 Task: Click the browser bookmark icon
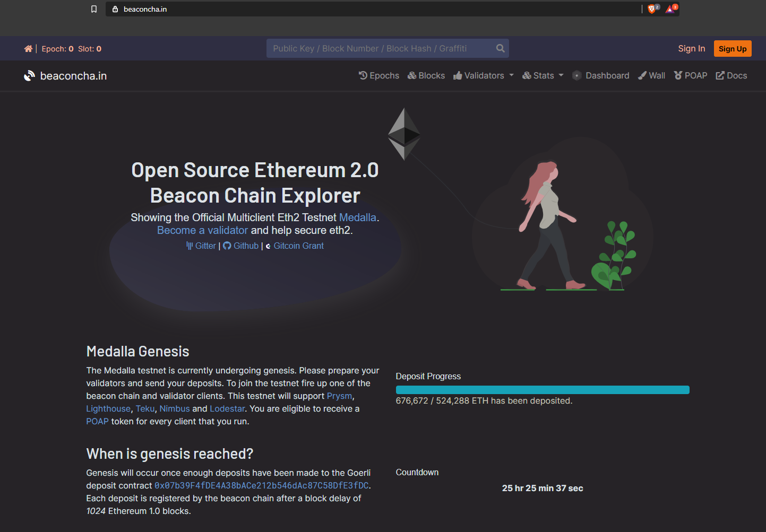point(94,9)
